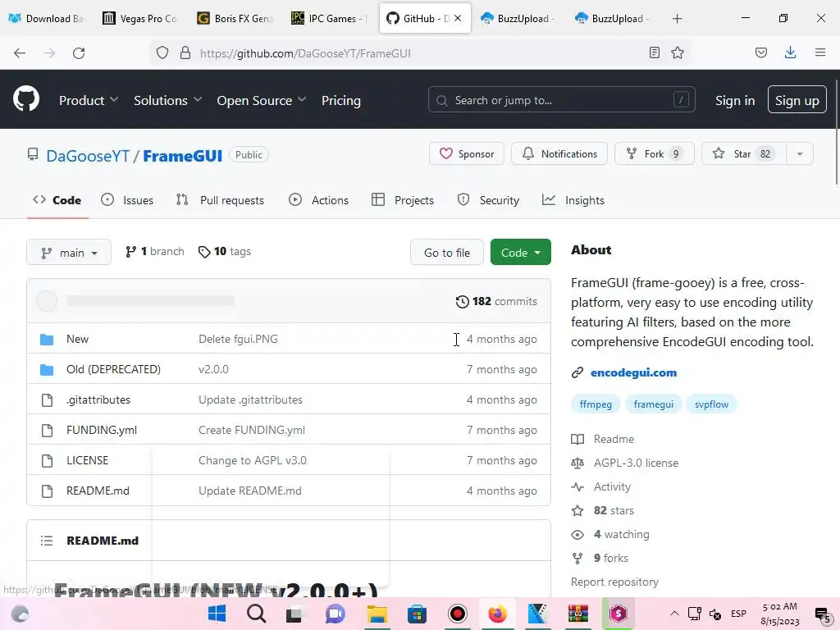
Task: Show hidden system tray icons chevron
Action: click(x=674, y=614)
